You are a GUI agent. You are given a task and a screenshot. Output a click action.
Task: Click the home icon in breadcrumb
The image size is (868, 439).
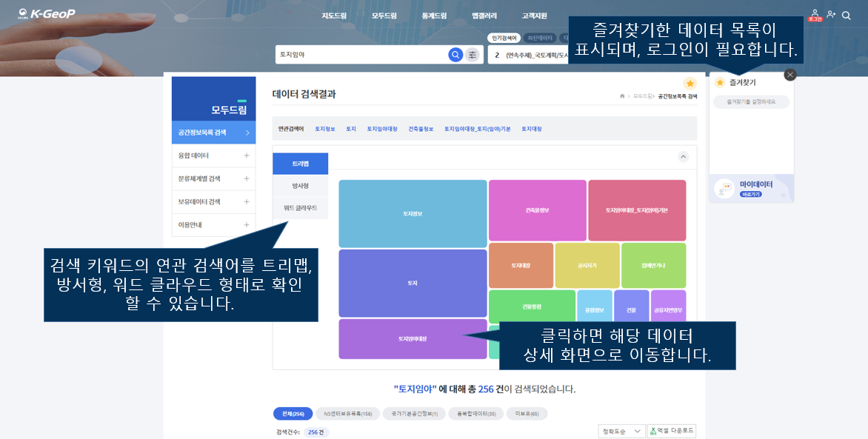[x=621, y=96]
